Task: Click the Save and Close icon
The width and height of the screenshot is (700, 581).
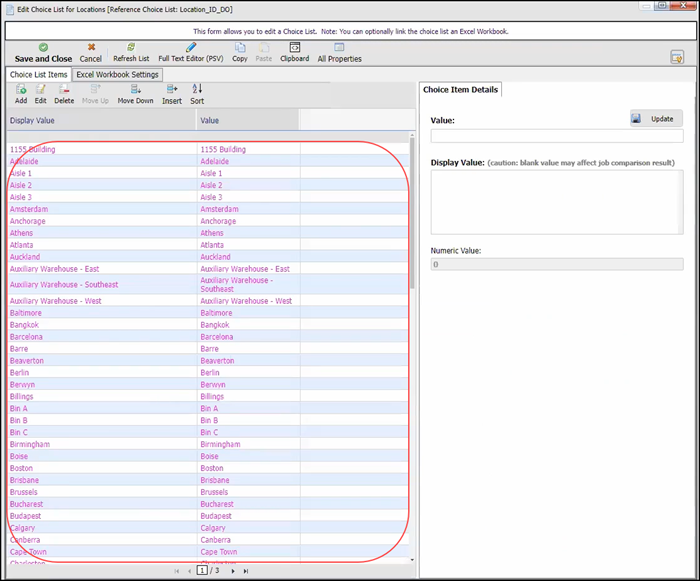Action: pyautogui.click(x=43, y=47)
